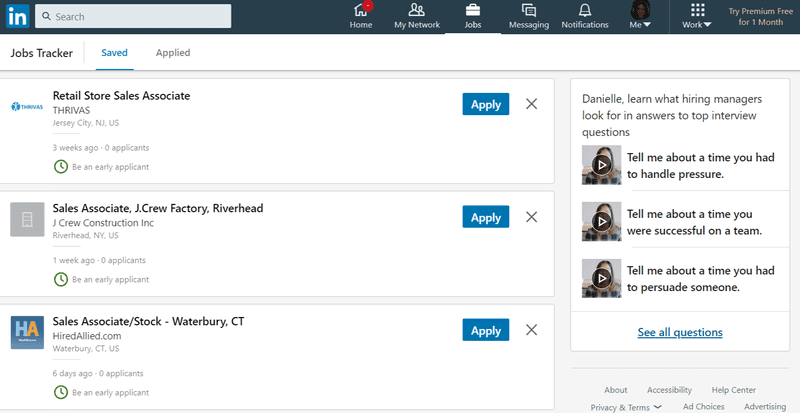Viewport: 800px width, 413px height.
Task: Switch to the Applied tab
Action: click(x=173, y=53)
